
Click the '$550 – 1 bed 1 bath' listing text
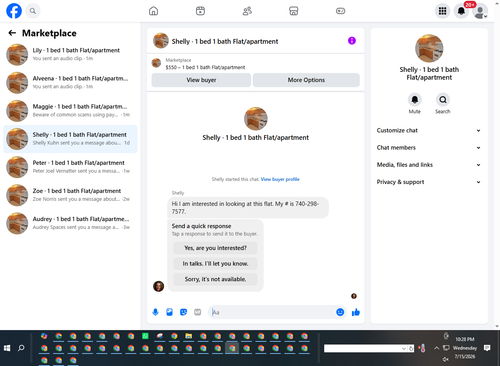pos(205,67)
